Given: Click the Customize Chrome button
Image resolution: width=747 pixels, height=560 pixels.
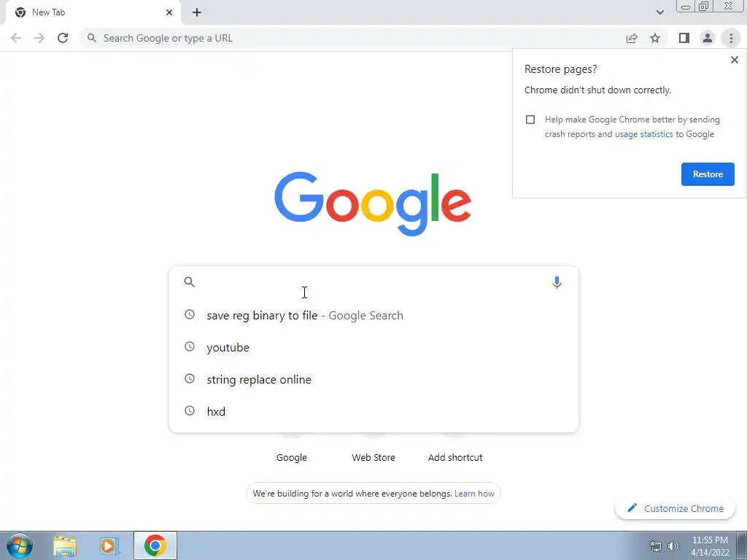Looking at the screenshot, I should [675, 508].
